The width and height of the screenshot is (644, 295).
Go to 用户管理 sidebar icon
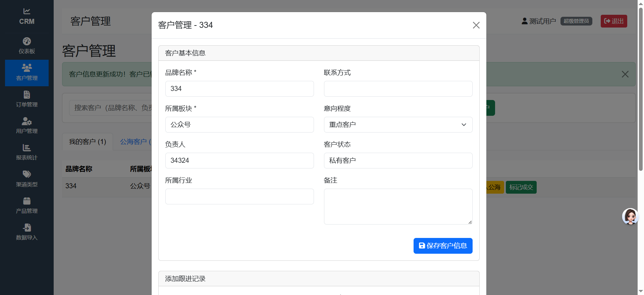point(27,121)
